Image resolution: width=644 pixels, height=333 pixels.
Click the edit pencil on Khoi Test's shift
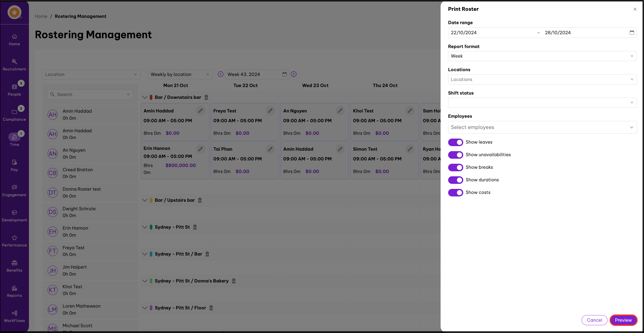(410, 111)
